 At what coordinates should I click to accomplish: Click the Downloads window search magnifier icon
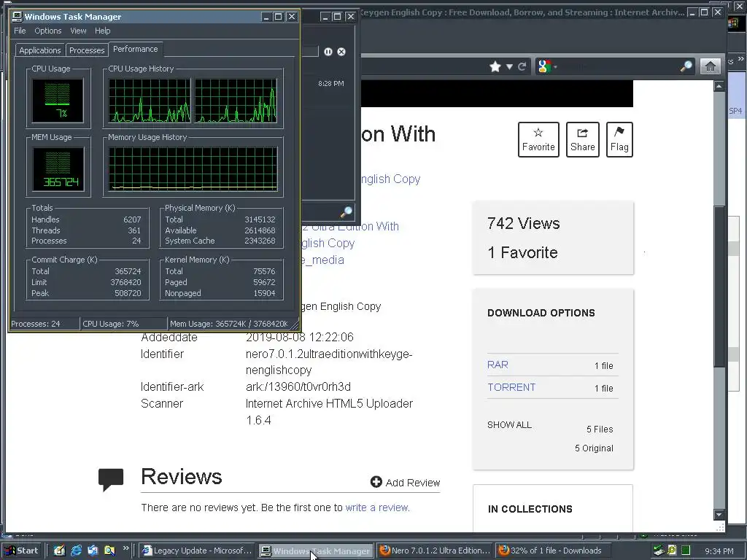(347, 212)
